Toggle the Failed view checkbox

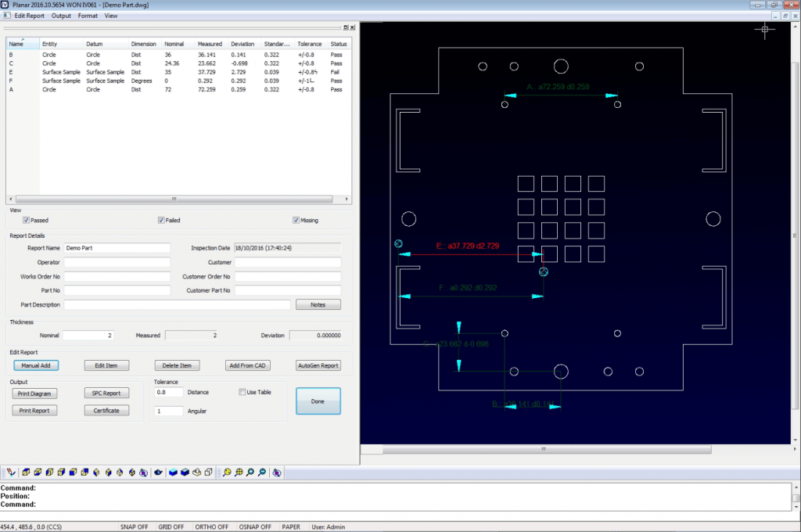161,221
